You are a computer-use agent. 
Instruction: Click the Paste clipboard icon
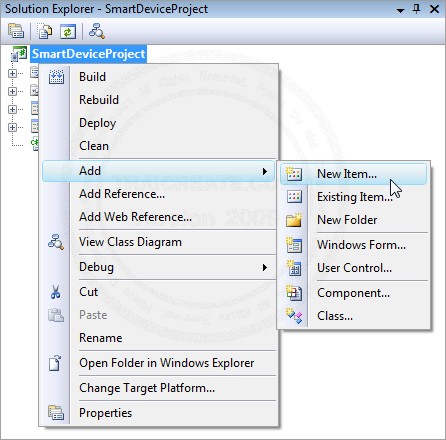point(56,315)
